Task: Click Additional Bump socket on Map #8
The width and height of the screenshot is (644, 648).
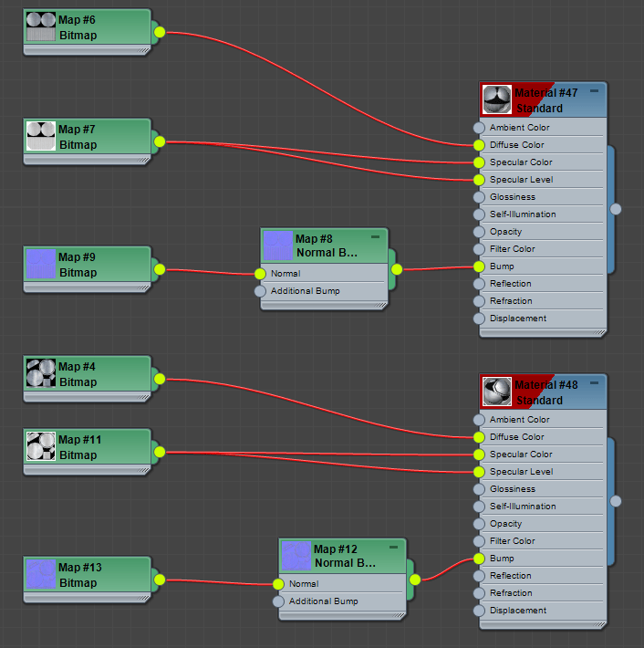Action: [x=260, y=291]
